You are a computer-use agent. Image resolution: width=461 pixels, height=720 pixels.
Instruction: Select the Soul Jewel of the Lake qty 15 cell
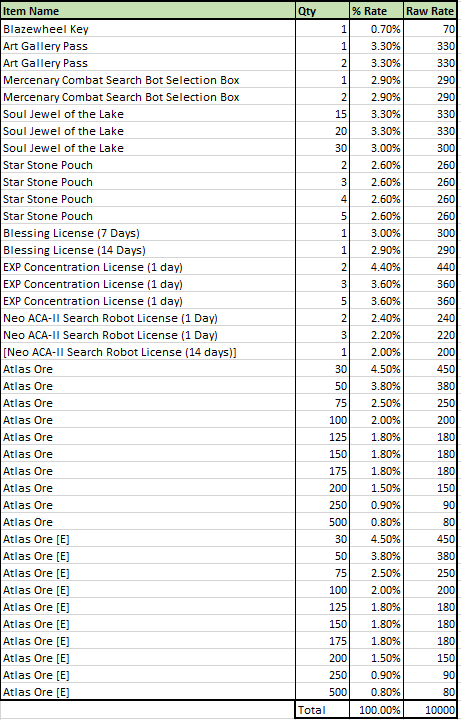click(322, 114)
